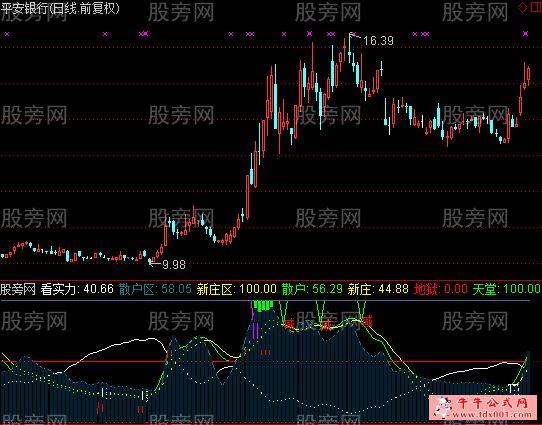Click the 9.98 low price label
542x425 pixels.
point(174,265)
